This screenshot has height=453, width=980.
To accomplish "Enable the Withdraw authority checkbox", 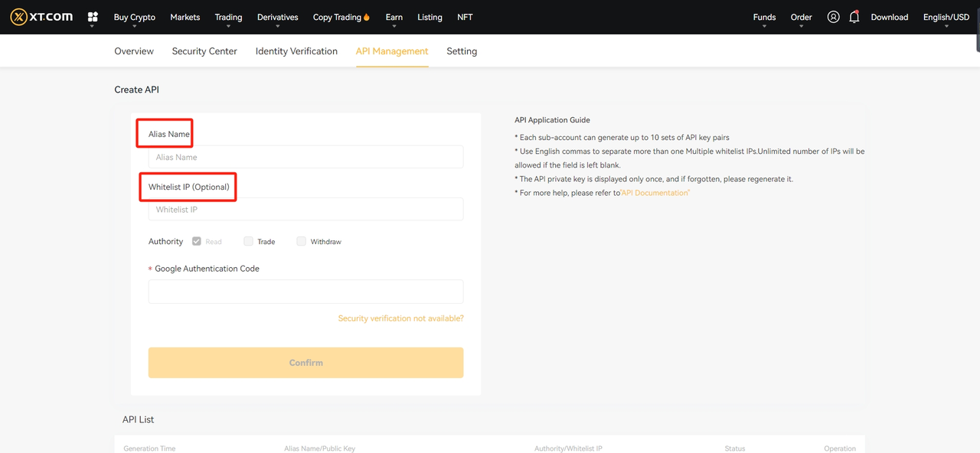I will [301, 241].
